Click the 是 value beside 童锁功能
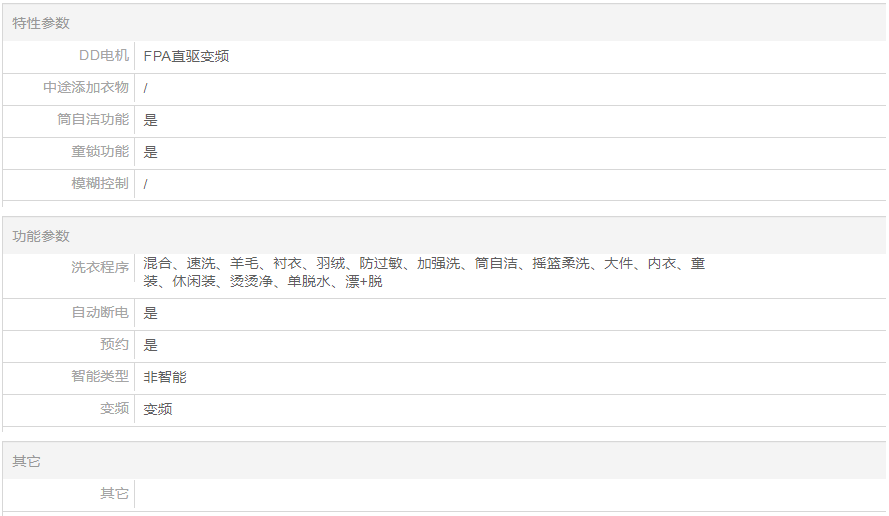This screenshot has width=889, height=516. [x=151, y=152]
